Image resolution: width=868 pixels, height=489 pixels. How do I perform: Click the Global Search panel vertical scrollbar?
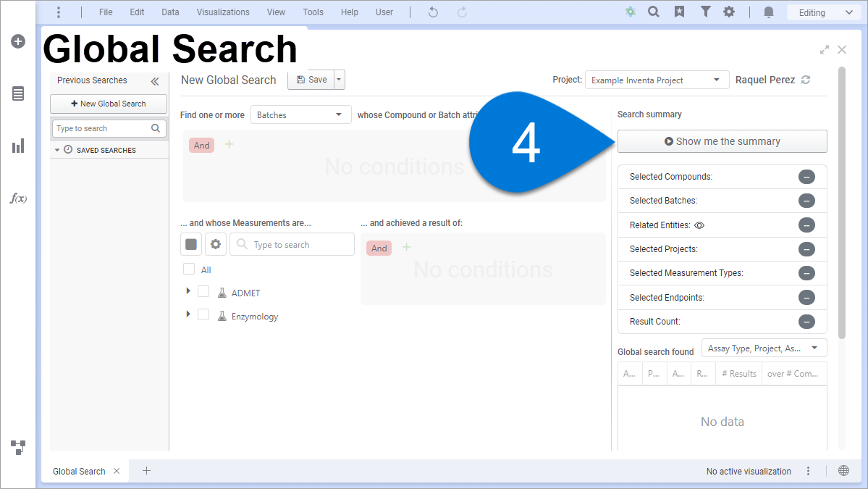click(x=842, y=202)
